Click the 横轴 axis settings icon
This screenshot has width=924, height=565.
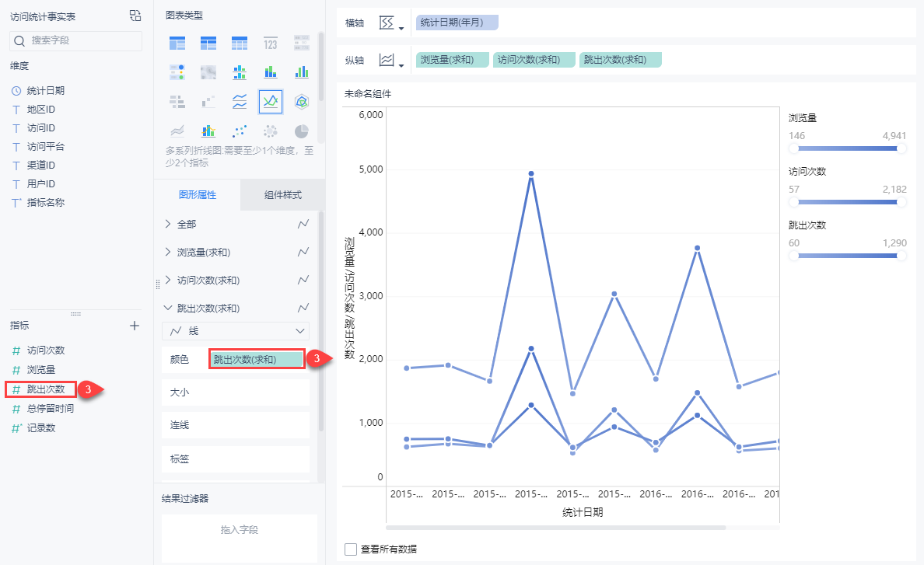pos(387,23)
